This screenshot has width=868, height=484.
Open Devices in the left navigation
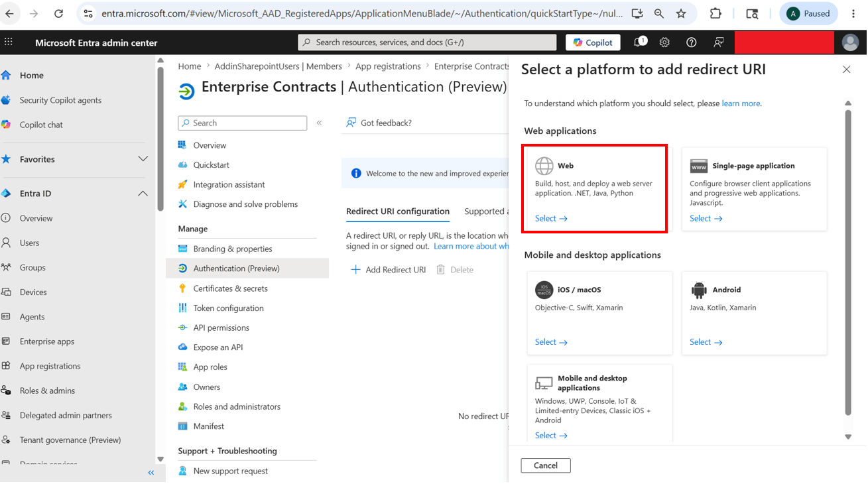(33, 292)
